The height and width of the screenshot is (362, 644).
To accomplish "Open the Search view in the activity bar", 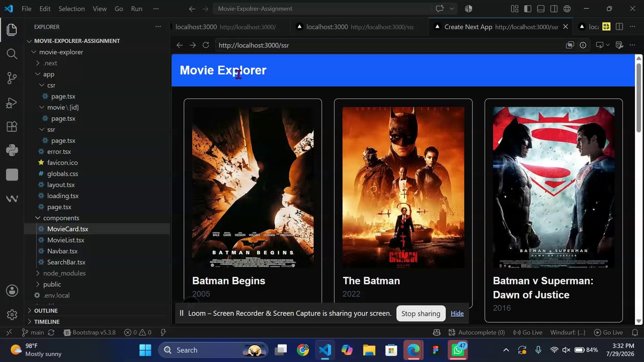I will coord(12,54).
